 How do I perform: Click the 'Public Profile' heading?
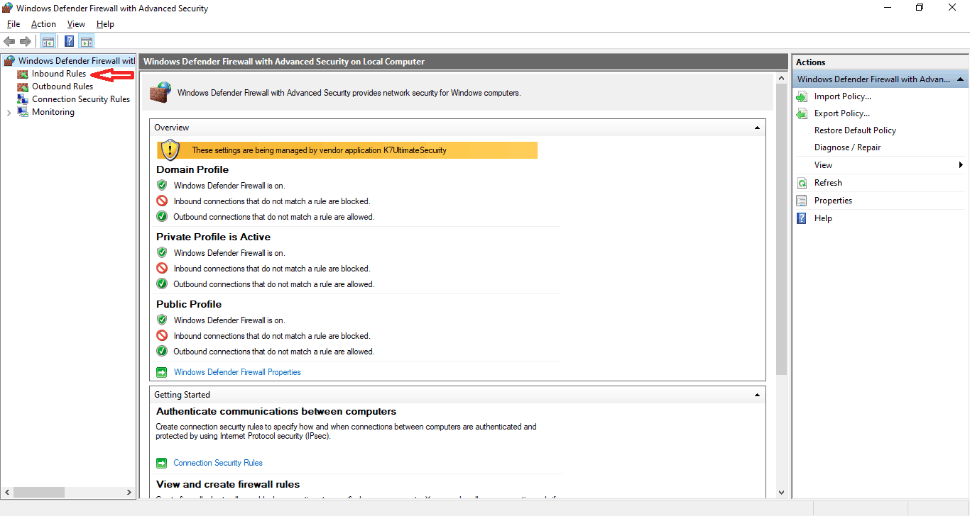[189, 304]
